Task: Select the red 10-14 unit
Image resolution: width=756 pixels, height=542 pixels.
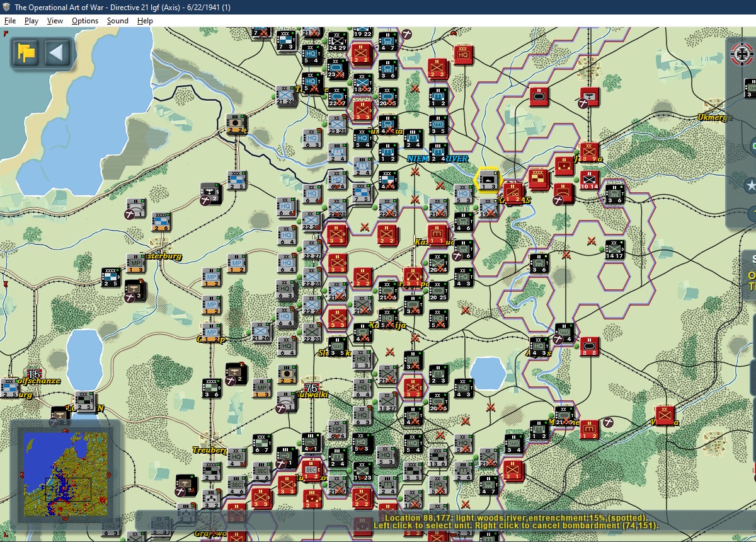Action: (x=590, y=180)
